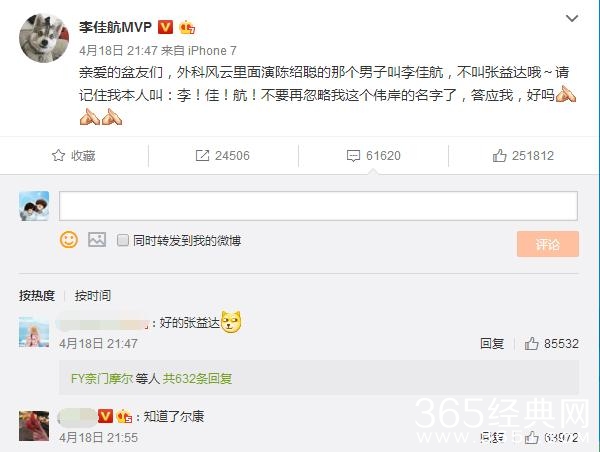Image resolution: width=600 pixels, height=452 pixels.
Task: Open FY奈门摩尔 user link
Action: pos(102,379)
